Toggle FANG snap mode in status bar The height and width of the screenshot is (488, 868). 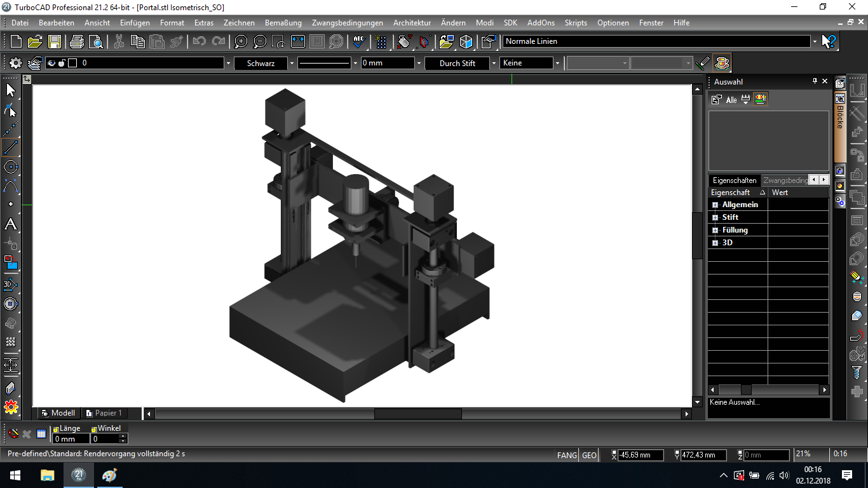click(567, 455)
